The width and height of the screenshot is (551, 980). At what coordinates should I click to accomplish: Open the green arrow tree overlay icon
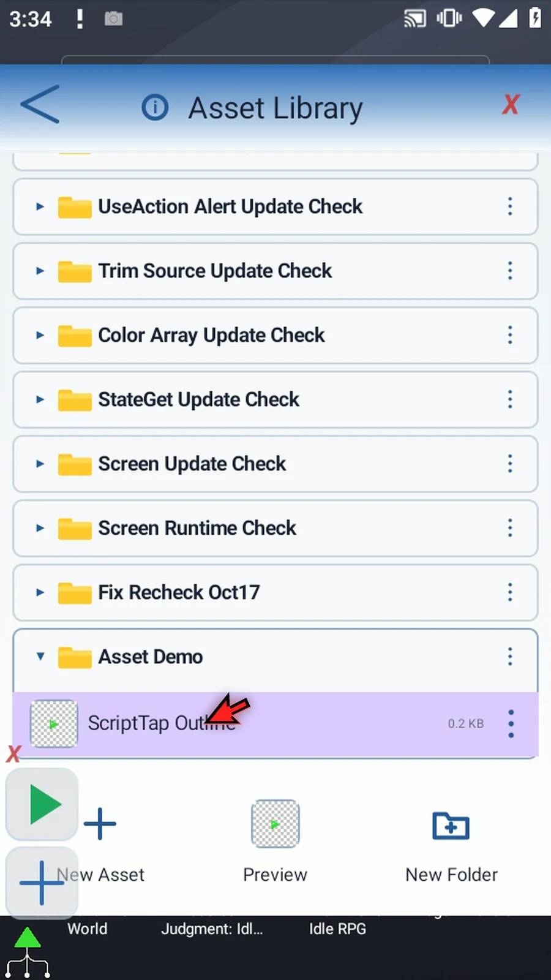(x=28, y=952)
